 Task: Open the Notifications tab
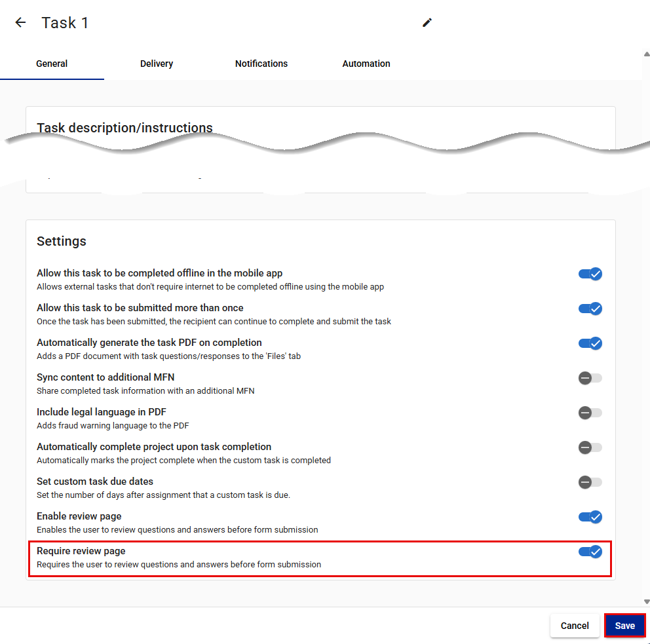click(x=261, y=64)
